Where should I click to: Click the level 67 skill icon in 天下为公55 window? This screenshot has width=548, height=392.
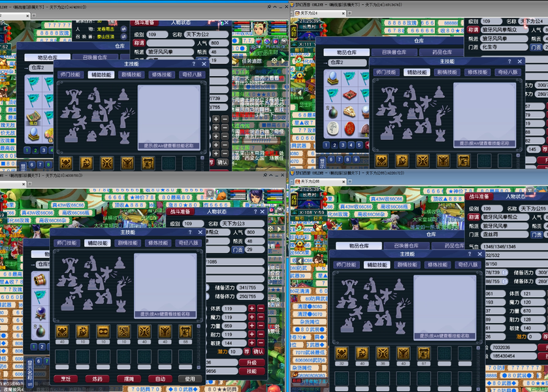[x=424, y=353]
